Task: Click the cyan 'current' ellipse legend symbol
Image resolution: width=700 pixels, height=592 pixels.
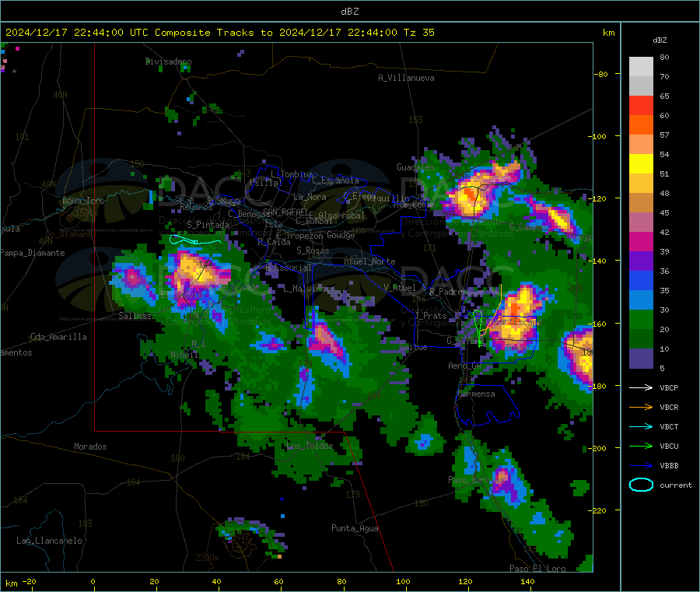Action: click(x=641, y=485)
